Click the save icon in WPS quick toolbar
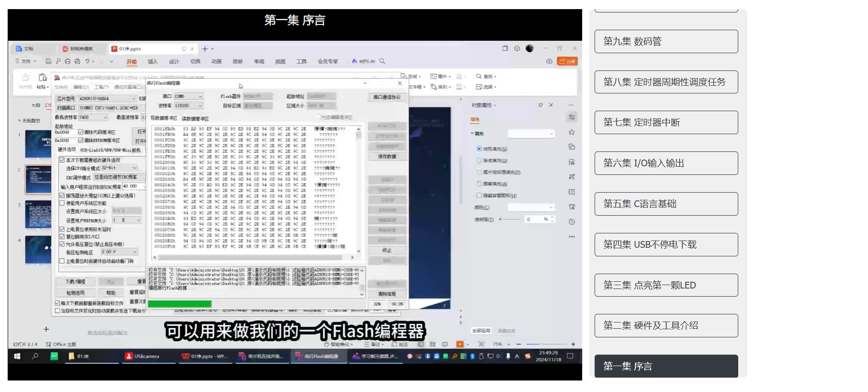The width and height of the screenshot is (868, 392). (48, 61)
